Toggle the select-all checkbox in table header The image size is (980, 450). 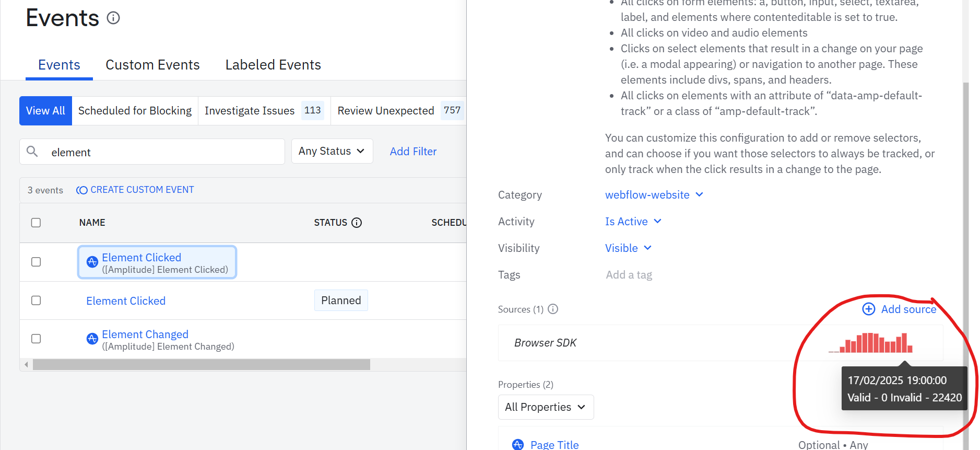point(36,223)
